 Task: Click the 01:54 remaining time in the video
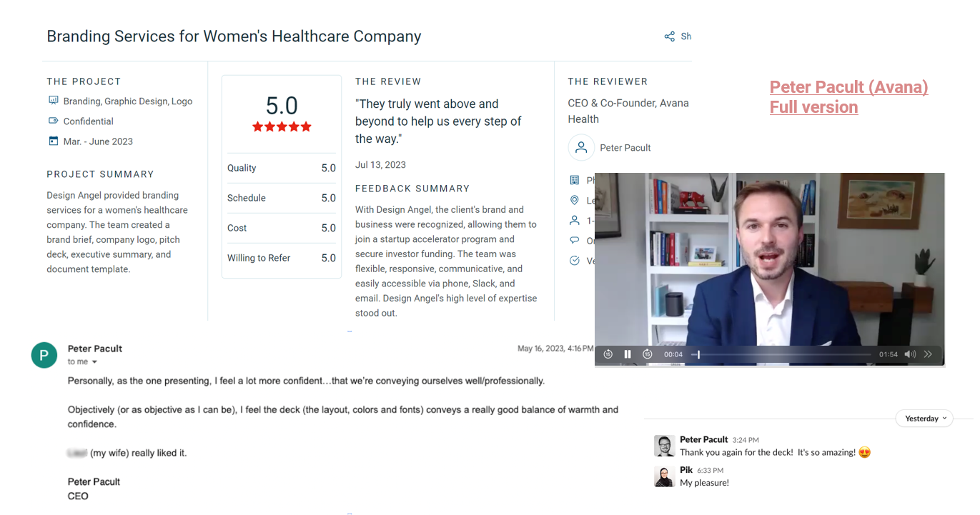[x=888, y=354]
